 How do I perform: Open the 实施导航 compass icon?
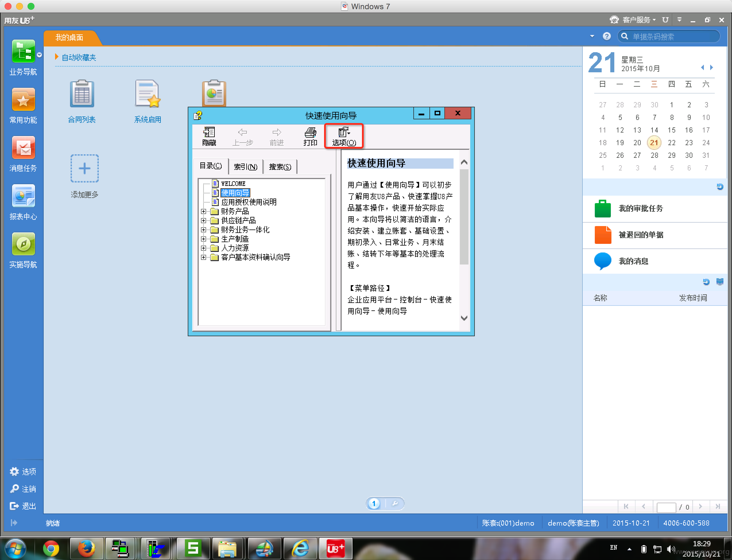click(23, 244)
